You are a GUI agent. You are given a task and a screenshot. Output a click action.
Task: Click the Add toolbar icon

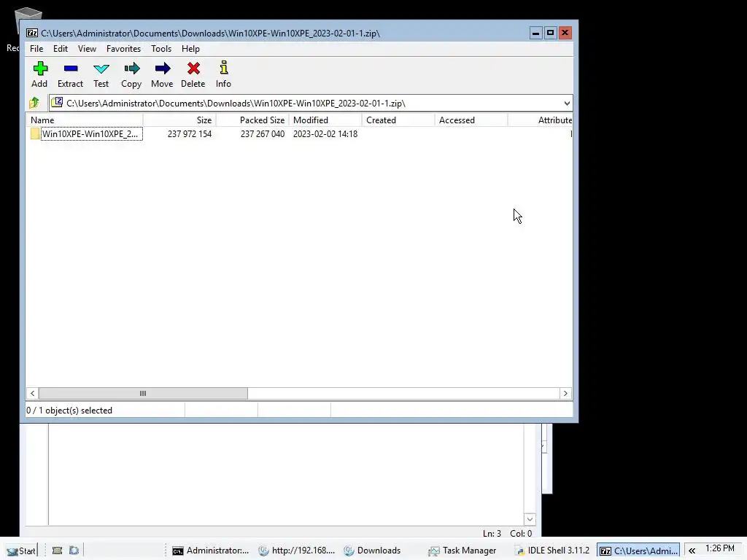tap(40, 69)
